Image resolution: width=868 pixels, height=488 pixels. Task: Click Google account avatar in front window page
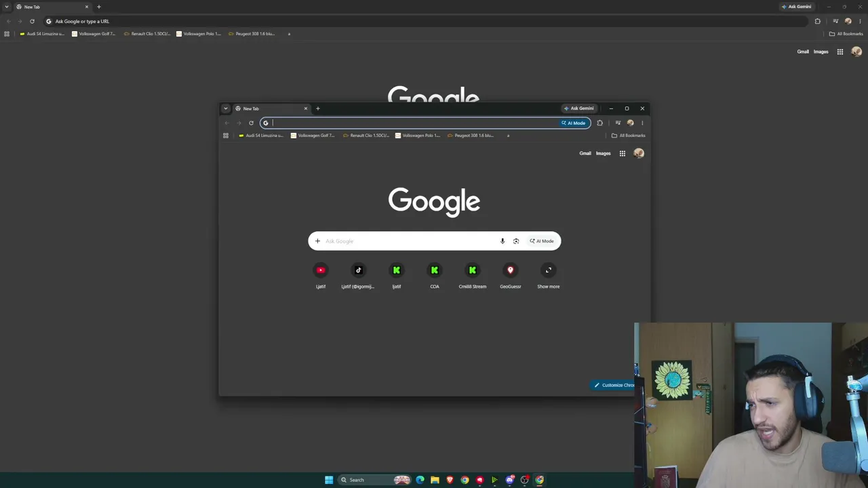639,153
